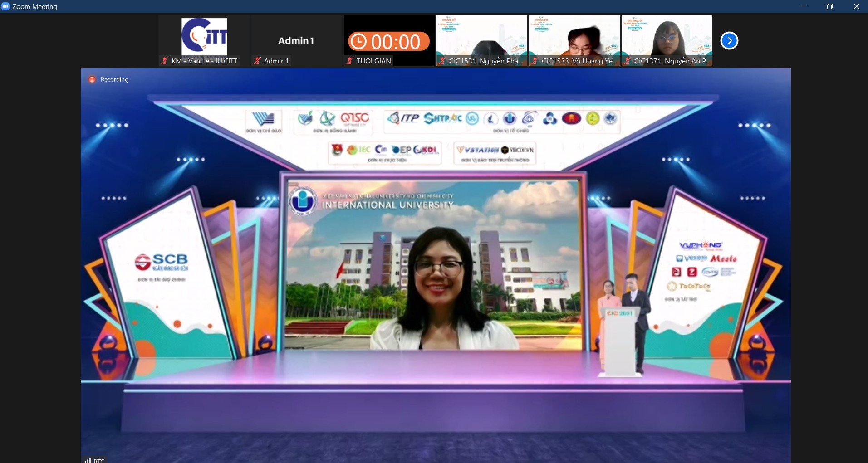Click the muted mic icon on CiC1531 tile
Image resolution: width=868 pixels, height=463 pixels.
[x=442, y=61]
